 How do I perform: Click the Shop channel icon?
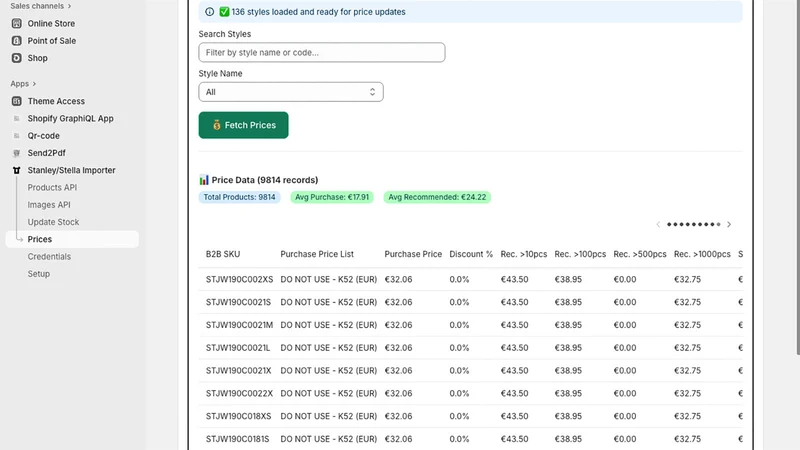coord(16,58)
